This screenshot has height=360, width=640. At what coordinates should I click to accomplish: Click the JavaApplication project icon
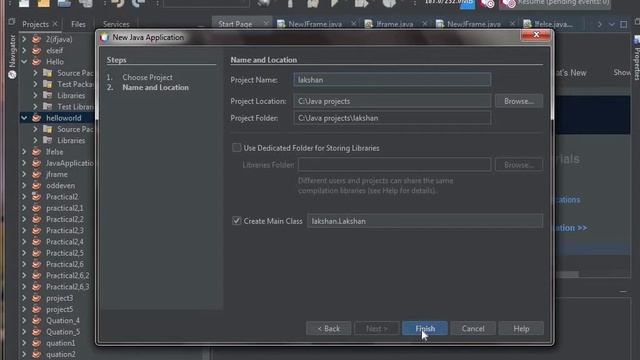[37, 163]
